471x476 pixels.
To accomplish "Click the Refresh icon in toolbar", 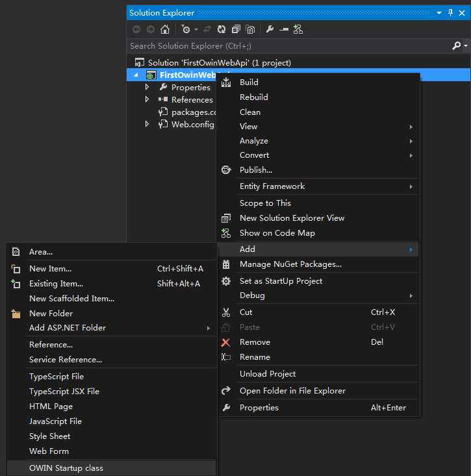I will pos(222,29).
